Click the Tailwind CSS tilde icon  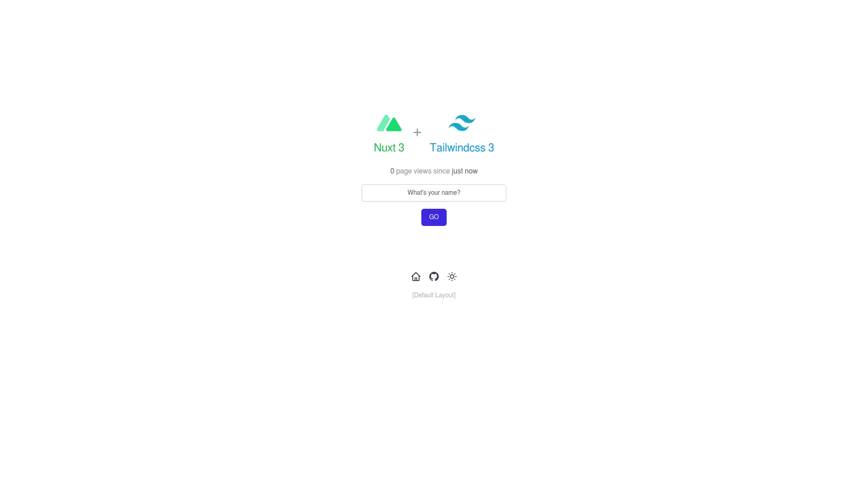(462, 123)
